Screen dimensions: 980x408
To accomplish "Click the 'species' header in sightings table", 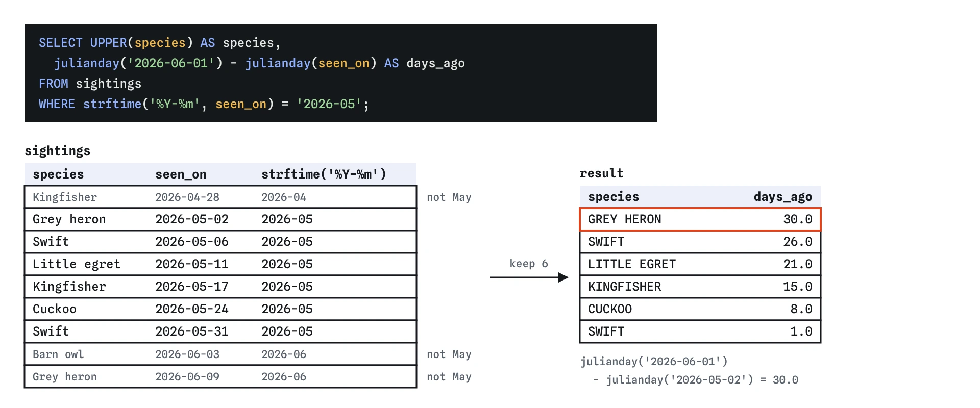I will 58,174.
